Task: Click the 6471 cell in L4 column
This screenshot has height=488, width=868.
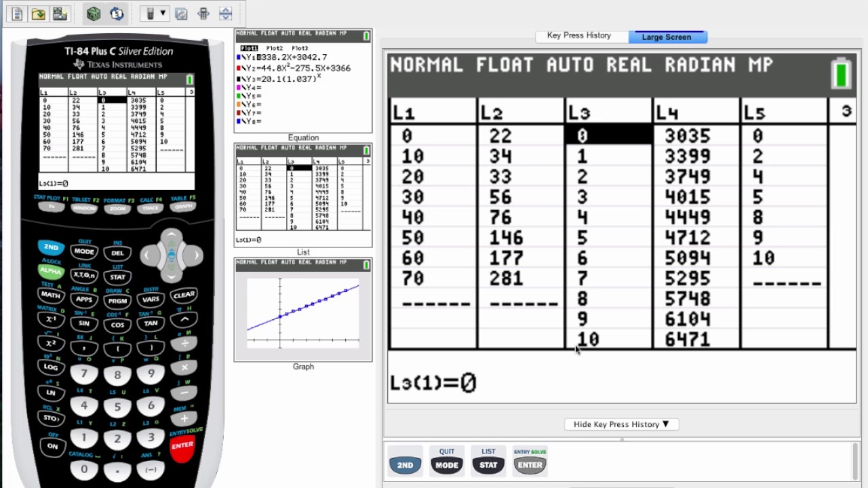Action: (x=688, y=340)
